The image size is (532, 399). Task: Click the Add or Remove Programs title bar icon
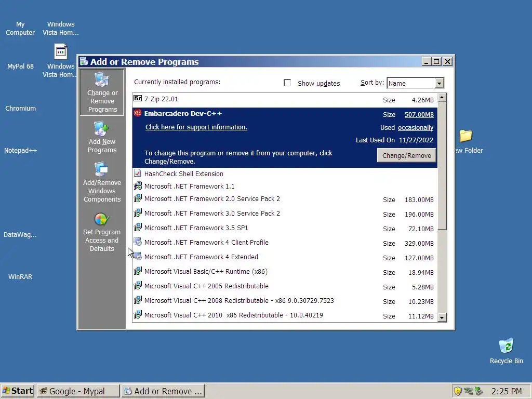click(84, 61)
